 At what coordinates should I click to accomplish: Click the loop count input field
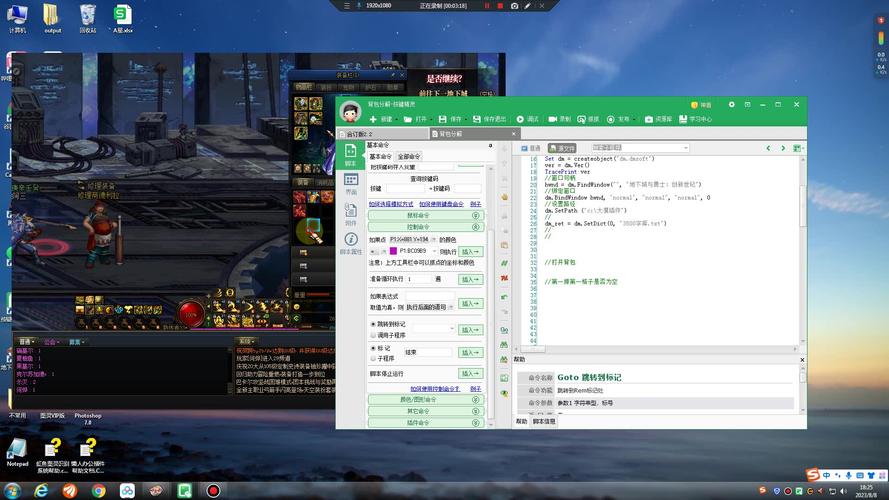pyautogui.click(x=418, y=279)
